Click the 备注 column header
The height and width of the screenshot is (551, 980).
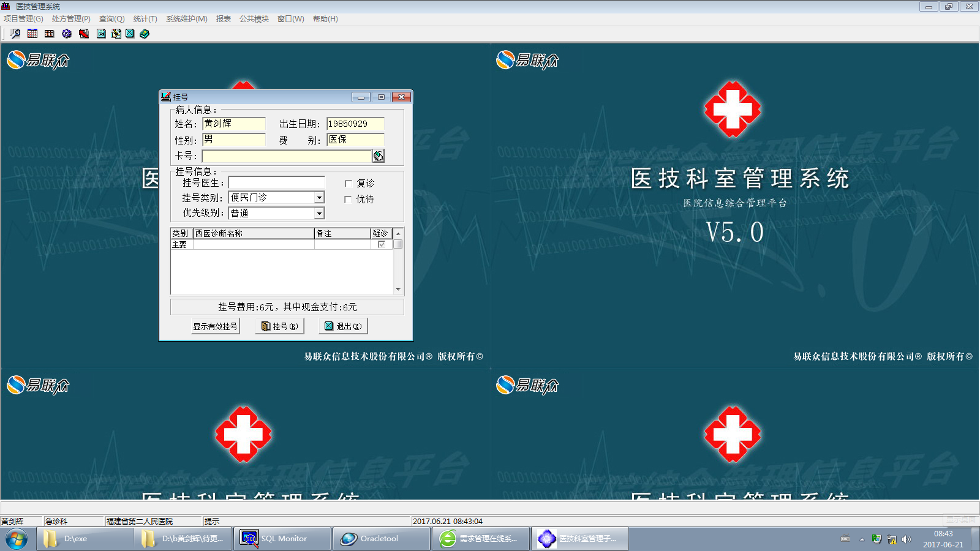tap(342, 233)
